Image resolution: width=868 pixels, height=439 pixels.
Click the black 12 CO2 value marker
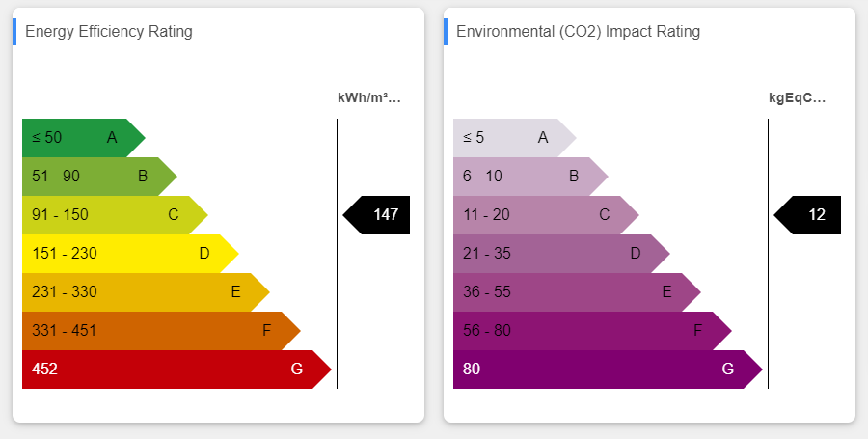point(810,215)
